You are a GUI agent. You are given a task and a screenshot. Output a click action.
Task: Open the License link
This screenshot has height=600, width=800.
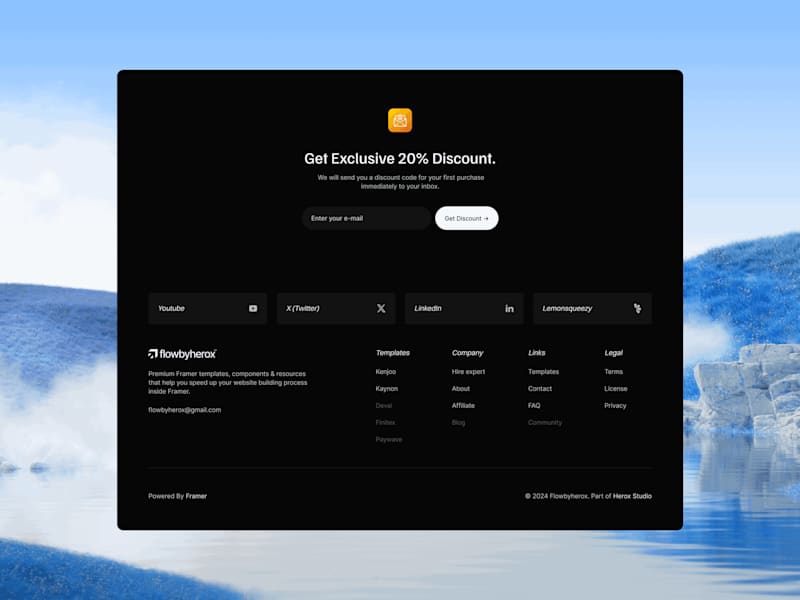tap(616, 388)
